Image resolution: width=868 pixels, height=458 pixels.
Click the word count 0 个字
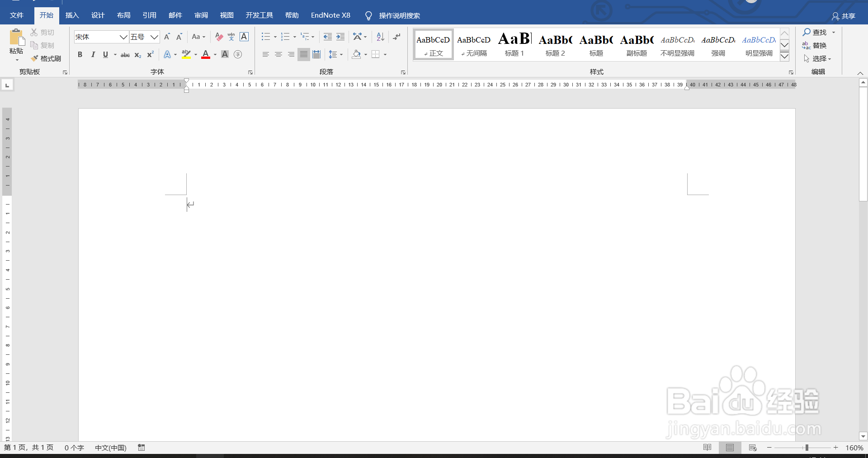tap(74, 448)
